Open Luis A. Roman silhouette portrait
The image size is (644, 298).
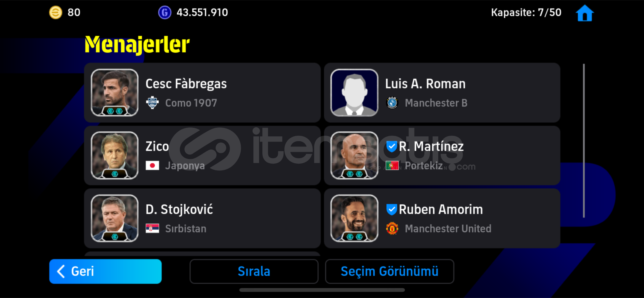point(354,92)
